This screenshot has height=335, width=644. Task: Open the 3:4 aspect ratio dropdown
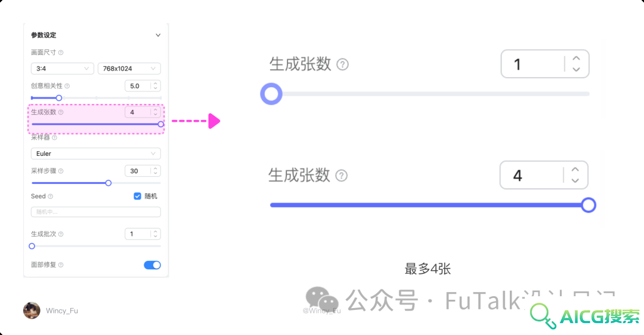63,68
